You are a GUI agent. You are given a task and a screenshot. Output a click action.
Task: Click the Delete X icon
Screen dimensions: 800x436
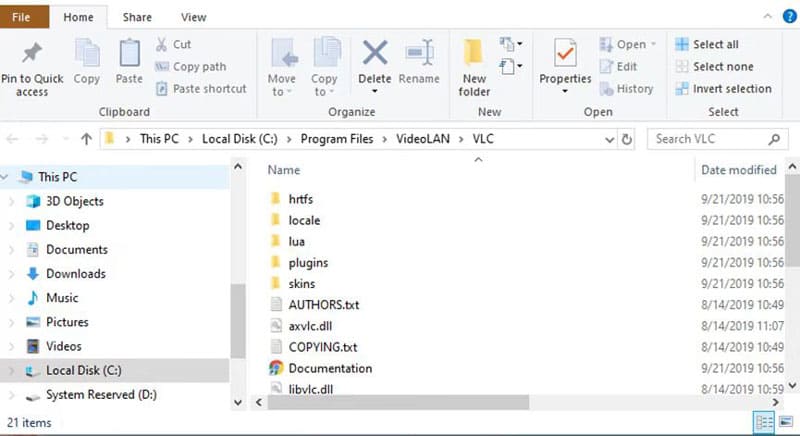coord(375,53)
